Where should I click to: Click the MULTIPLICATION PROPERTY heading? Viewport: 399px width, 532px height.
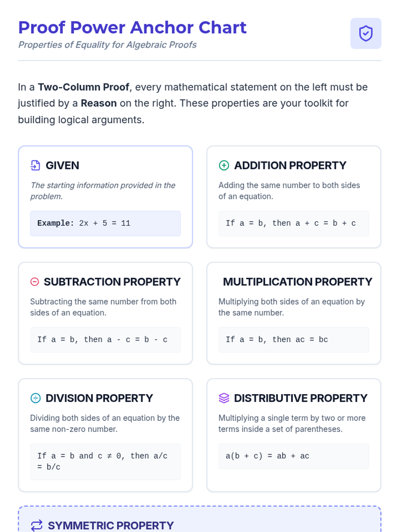point(298,282)
